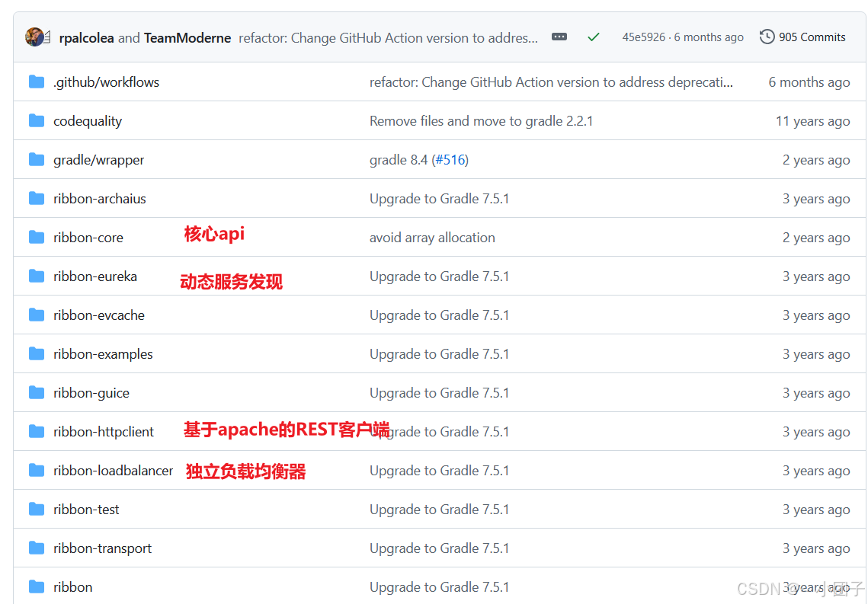Open pull request #516 link
The width and height of the screenshot is (868, 604).
pos(450,160)
